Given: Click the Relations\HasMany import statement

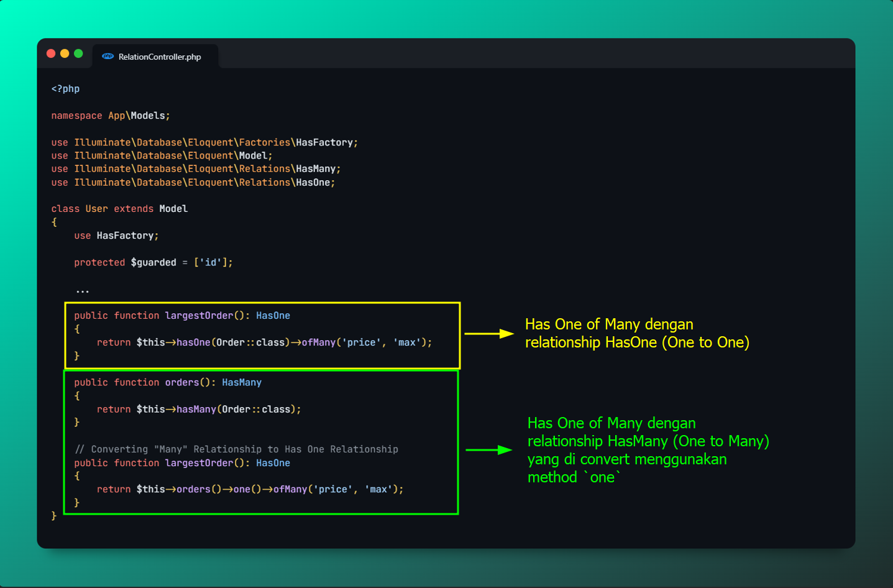Looking at the screenshot, I should [x=196, y=168].
